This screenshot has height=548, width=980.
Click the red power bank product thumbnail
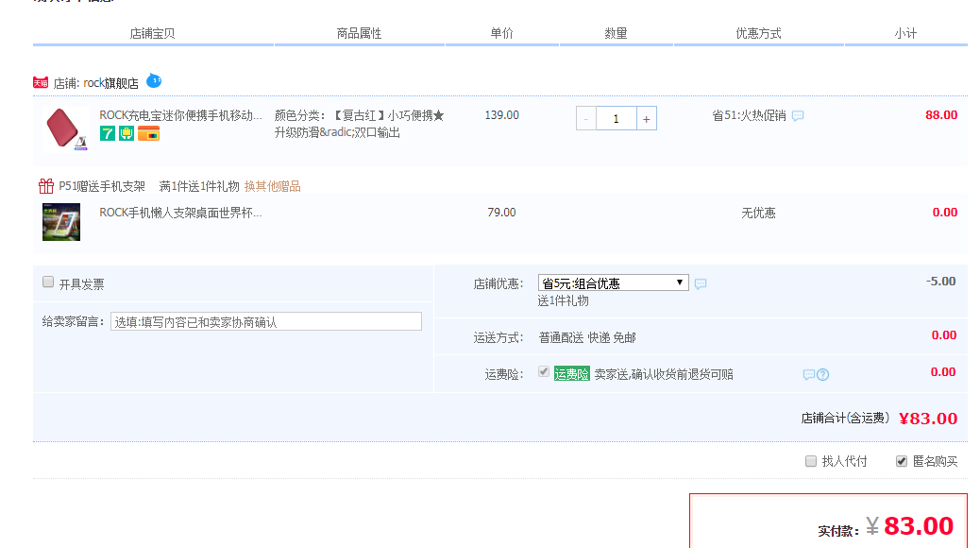point(66,128)
